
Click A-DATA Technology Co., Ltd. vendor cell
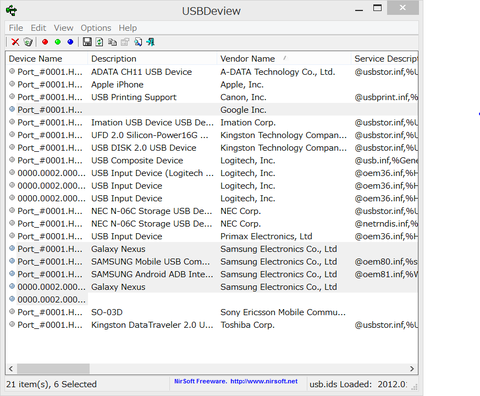pyautogui.click(x=278, y=72)
